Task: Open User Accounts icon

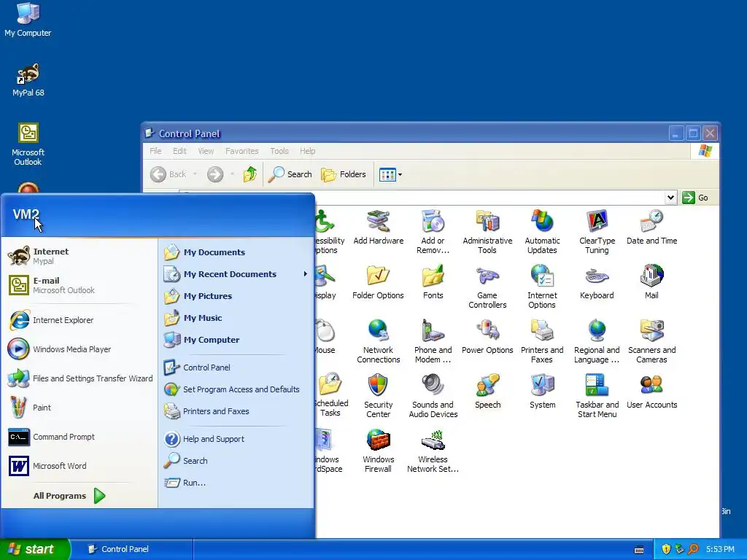Action: 651,392
